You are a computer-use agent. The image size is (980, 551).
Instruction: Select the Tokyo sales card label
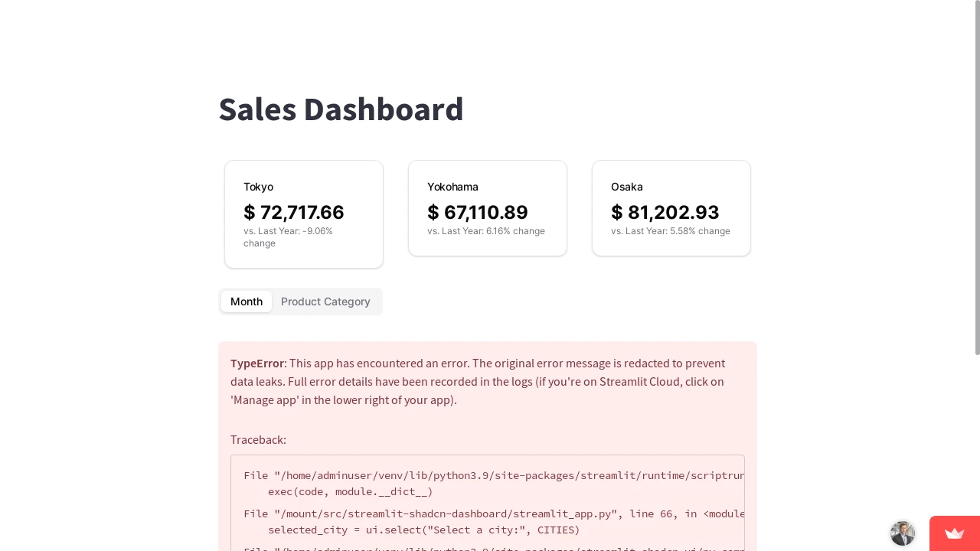tap(258, 187)
